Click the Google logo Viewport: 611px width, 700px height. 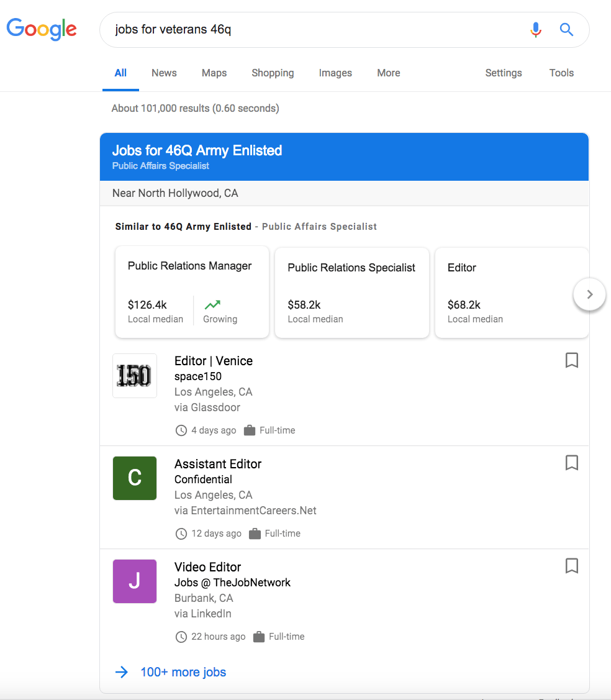[x=42, y=29]
